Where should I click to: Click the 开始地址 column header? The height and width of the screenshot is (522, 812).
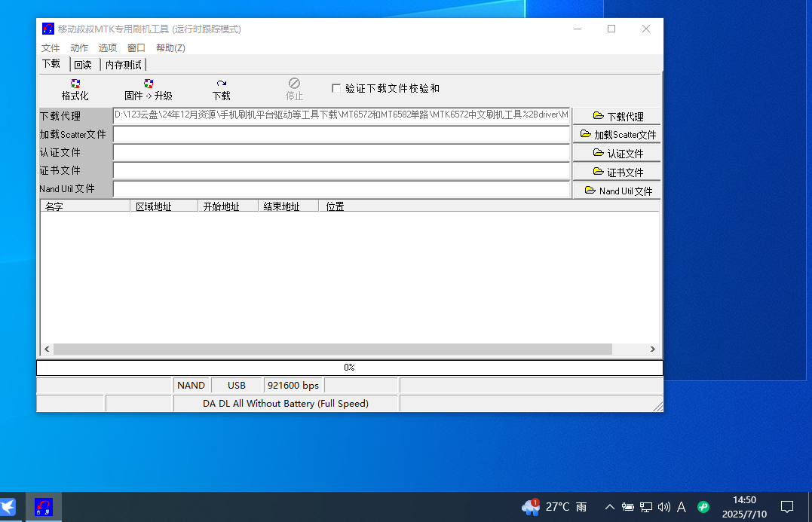[228, 206]
